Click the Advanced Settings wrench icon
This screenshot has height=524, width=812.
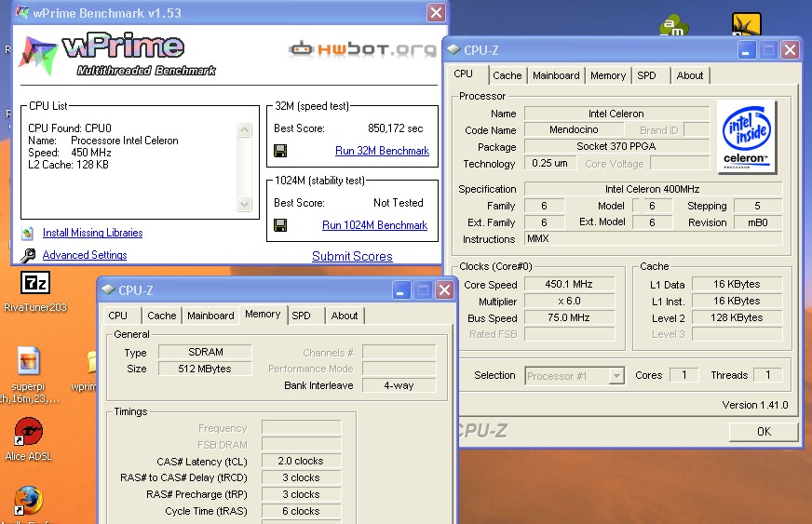(28, 255)
